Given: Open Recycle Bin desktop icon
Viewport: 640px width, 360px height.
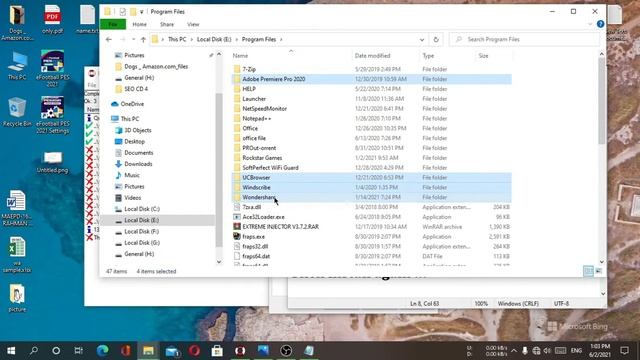Looking at the screenshot, I should 16,112.
